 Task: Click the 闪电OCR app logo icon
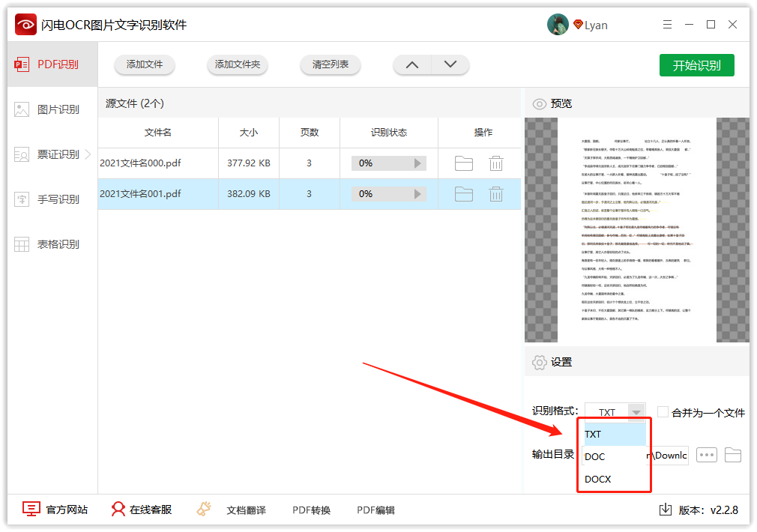click(x=25, y=24)
